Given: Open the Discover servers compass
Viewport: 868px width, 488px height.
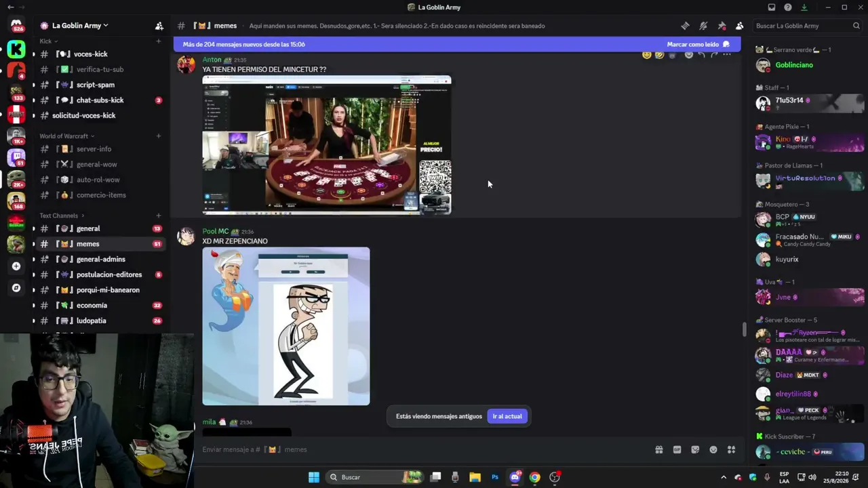Looking at the screenshot, I should point(16,288).
